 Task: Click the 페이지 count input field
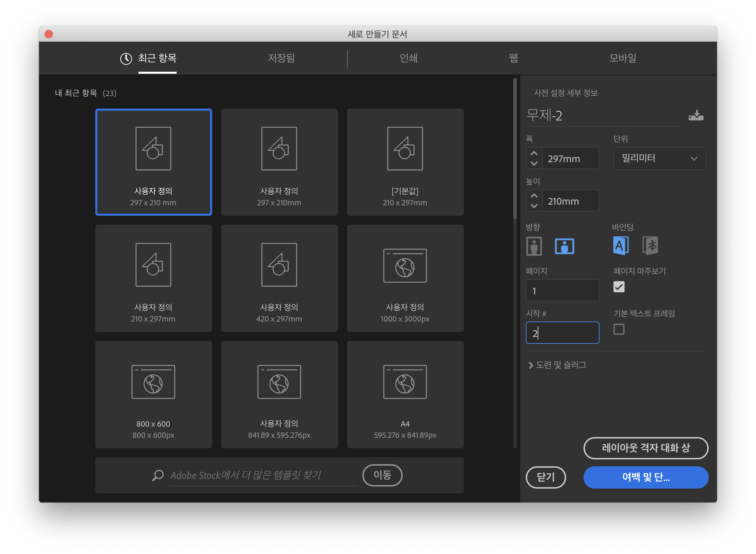(562, 290)
